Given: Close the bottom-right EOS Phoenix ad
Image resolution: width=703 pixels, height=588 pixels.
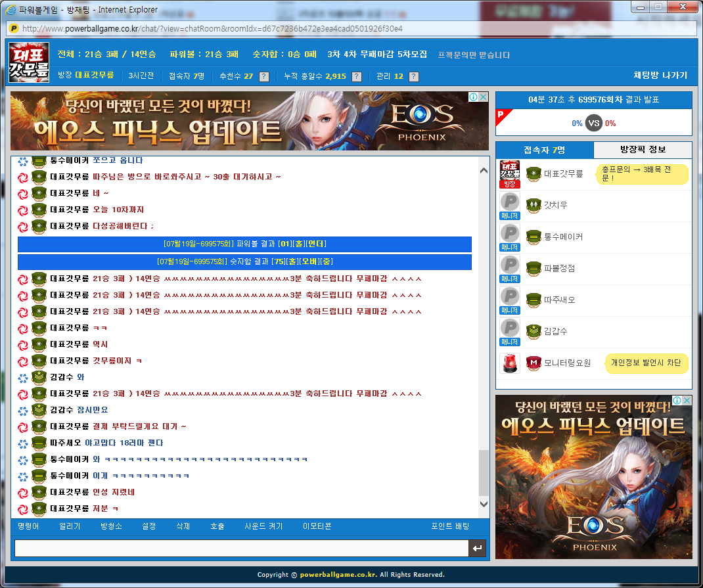Looking at the screenshot, I should (687, 400).
